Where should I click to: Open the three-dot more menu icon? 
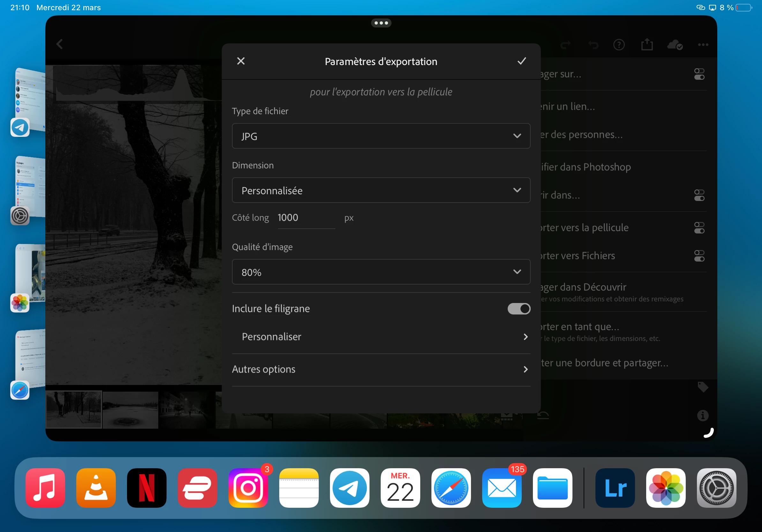click(x=703, y=44)
